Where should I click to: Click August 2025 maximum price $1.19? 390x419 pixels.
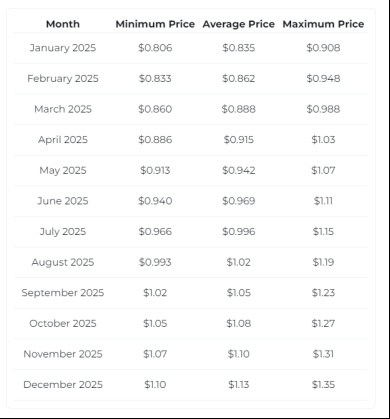point(323,262)
